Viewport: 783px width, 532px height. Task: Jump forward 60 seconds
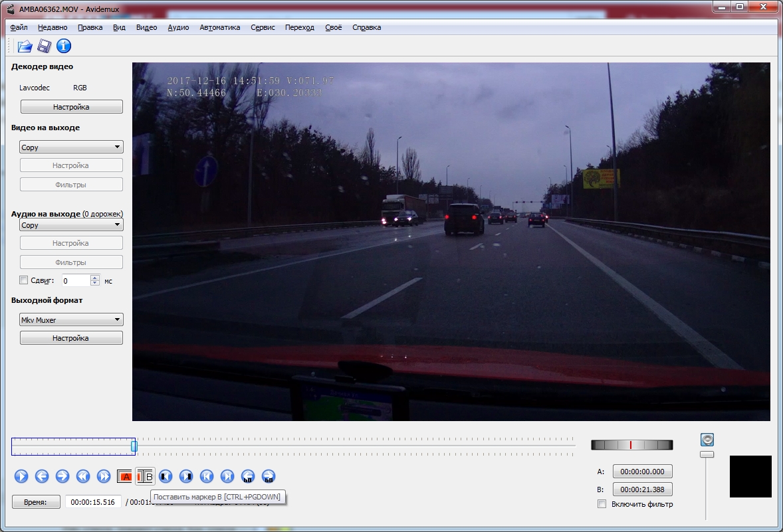(x=269, y=476)
